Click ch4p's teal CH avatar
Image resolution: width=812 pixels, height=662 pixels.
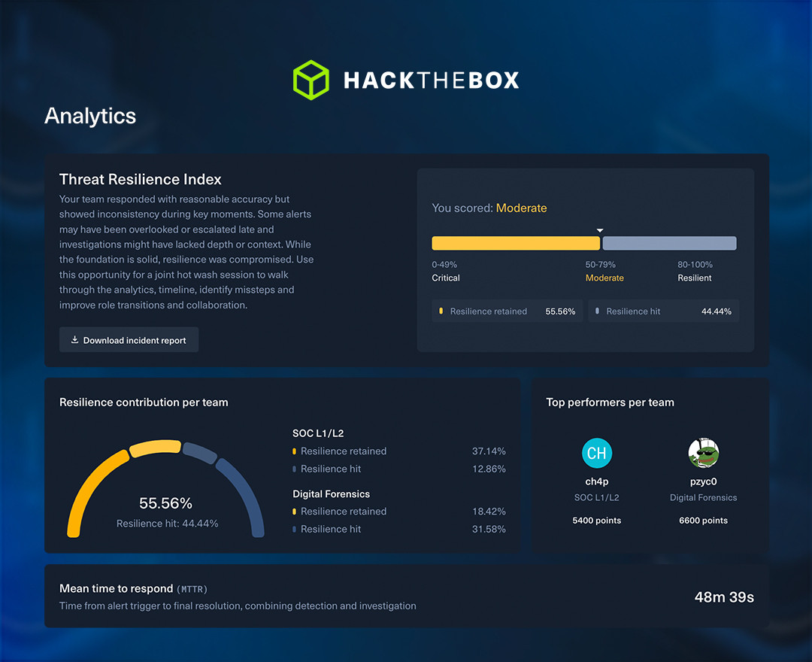596,453
